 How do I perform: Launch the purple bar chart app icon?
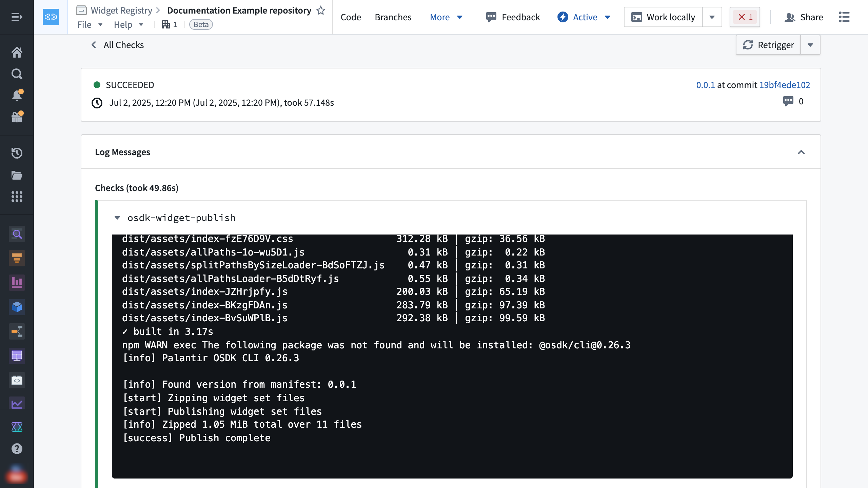pyautogui.click(x=17, y=283)
